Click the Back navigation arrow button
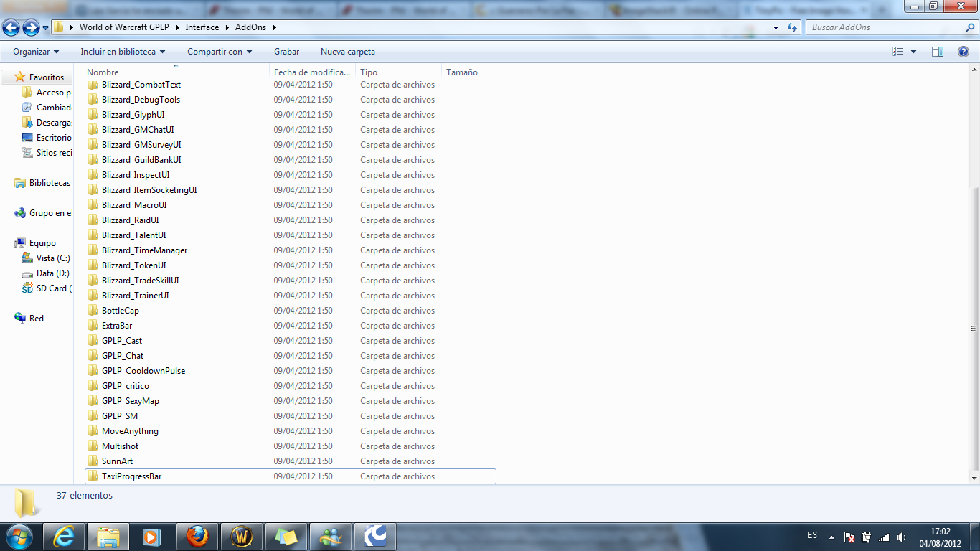The image size is (980, 551). point(11,27)
